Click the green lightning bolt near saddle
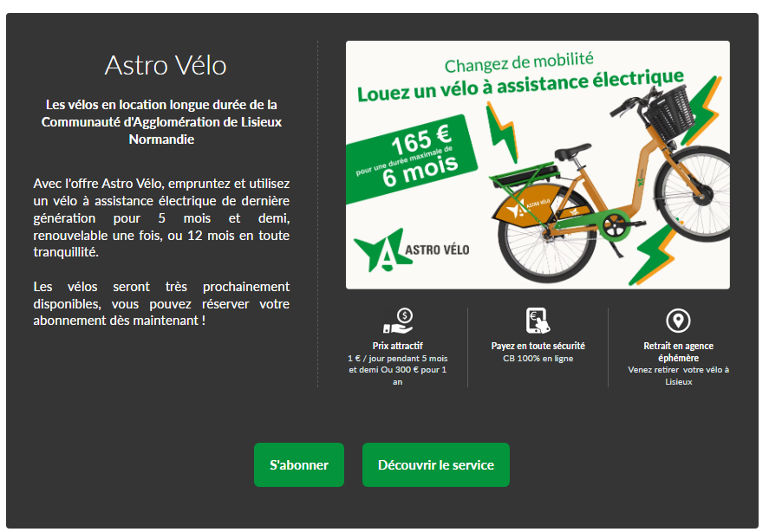The image size is (769, 532). [502, 133]
